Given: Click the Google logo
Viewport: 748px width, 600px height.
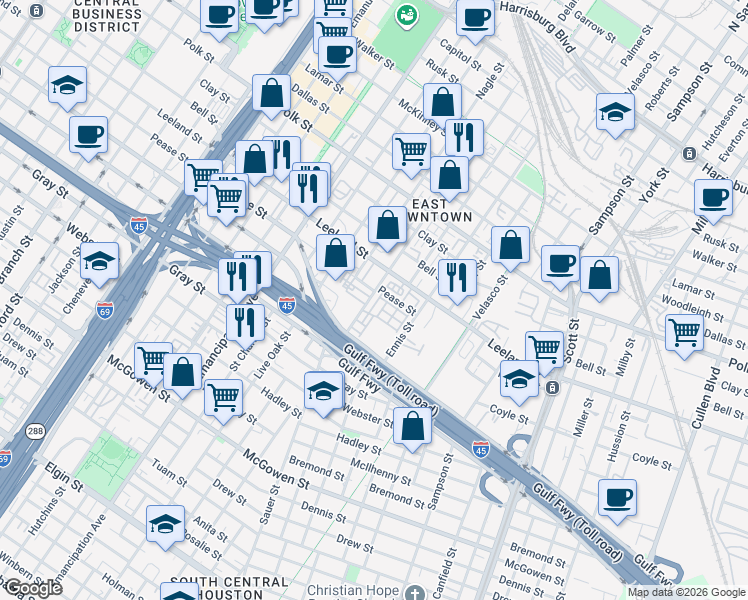Looking at the screenshot, I should (x=32, y=589).
